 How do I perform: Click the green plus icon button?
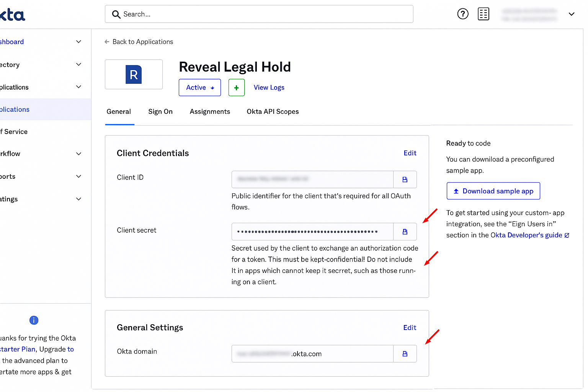pos(236,88)
